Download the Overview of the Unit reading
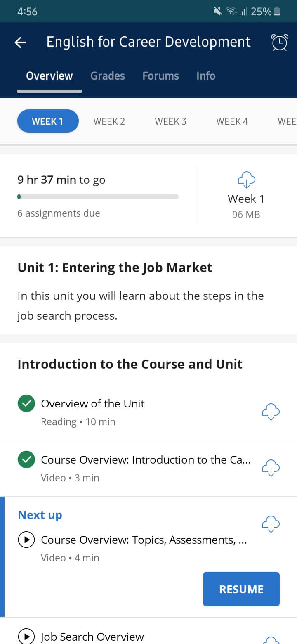Image resolution: width=297 pixels, height=644 pixels. point(271,412)
